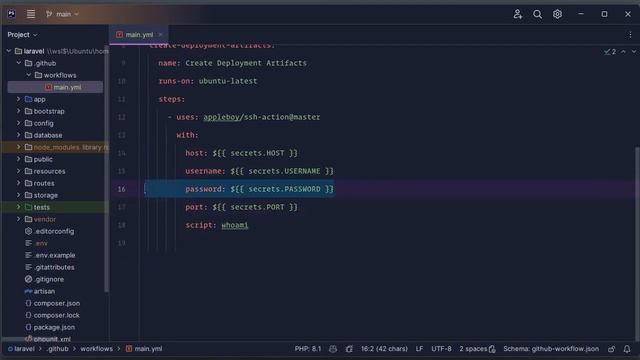Select the artisan file

click(40, 291)
